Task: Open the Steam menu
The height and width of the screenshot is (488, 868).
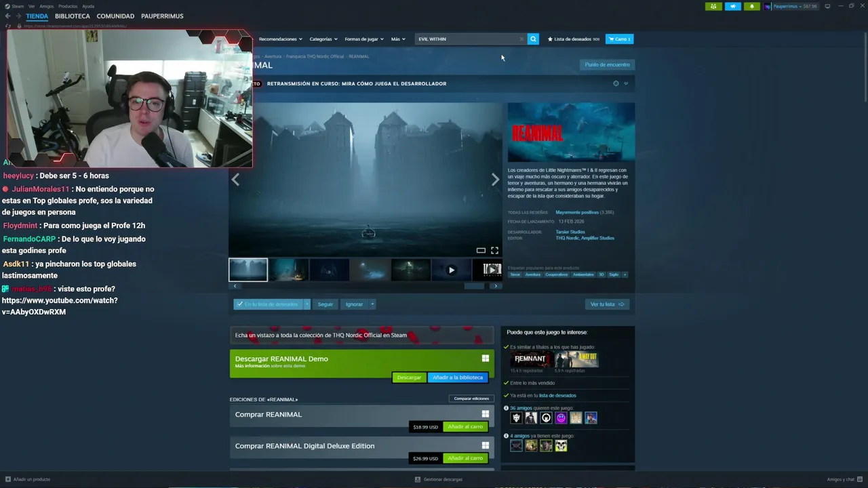Action: point(18,6)
